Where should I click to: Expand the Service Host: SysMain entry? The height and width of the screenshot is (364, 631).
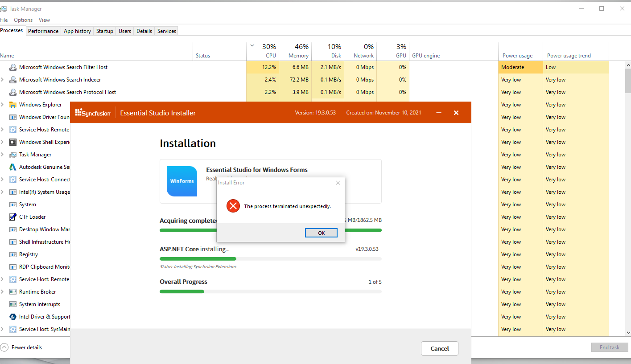[3, 329]
